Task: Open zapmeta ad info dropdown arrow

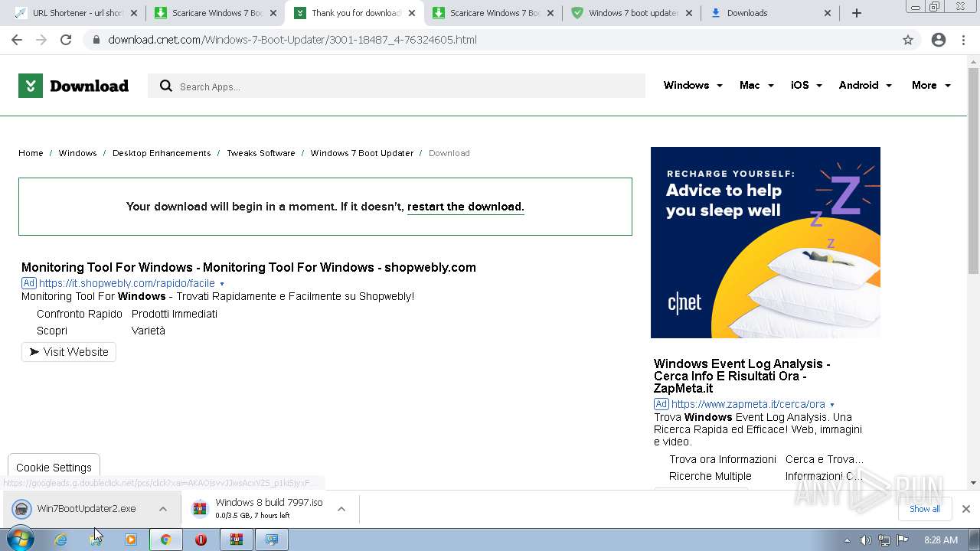Action: click(832, 405)
